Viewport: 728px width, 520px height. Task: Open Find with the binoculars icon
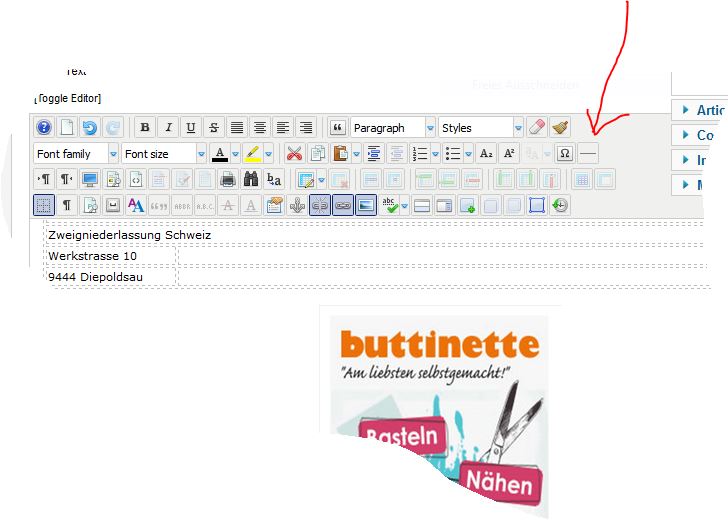251,179
